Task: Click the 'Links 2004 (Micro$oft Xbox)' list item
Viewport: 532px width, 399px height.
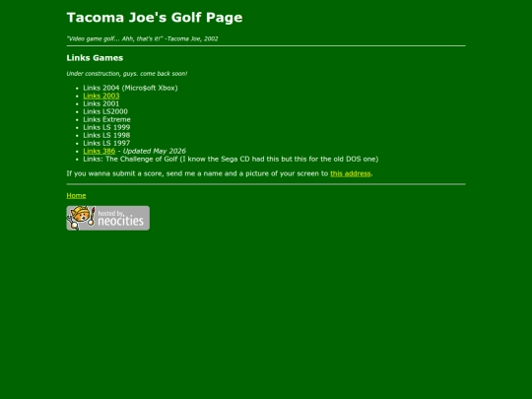Action: [130, 88]
